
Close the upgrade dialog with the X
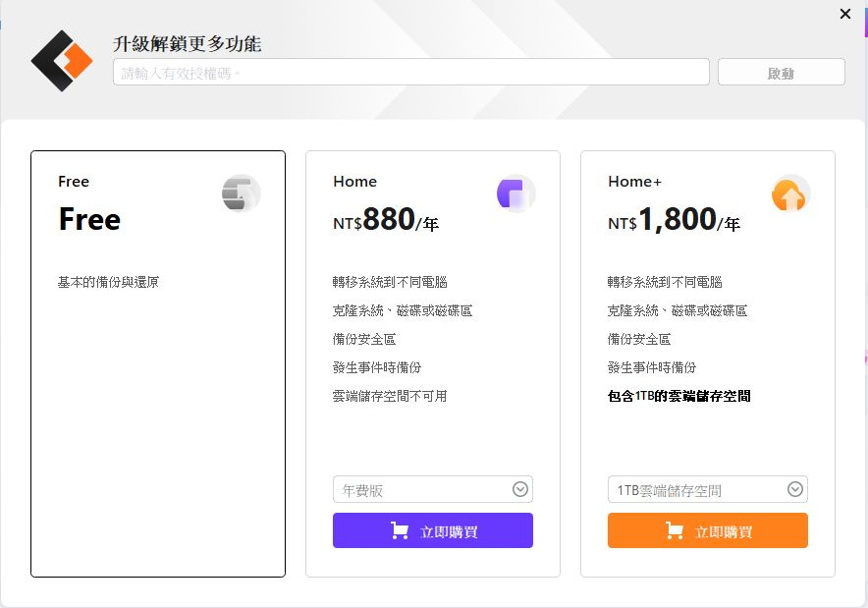click(x=845, y=14)
